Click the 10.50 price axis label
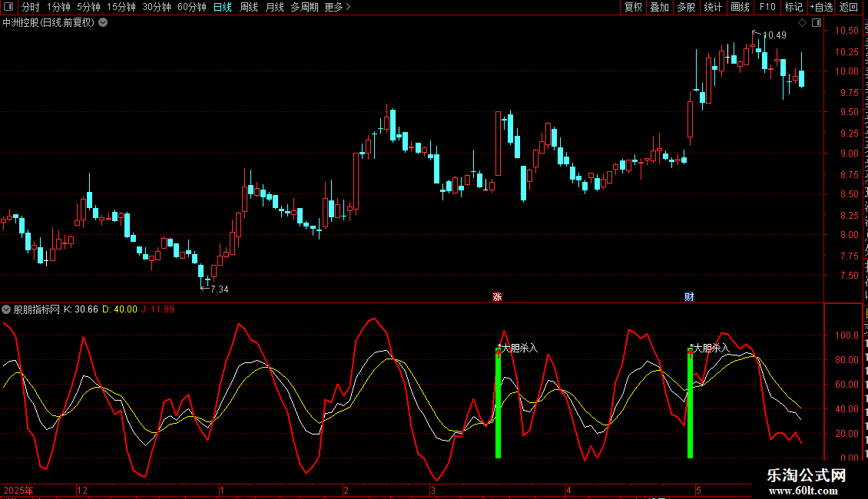 847,31
